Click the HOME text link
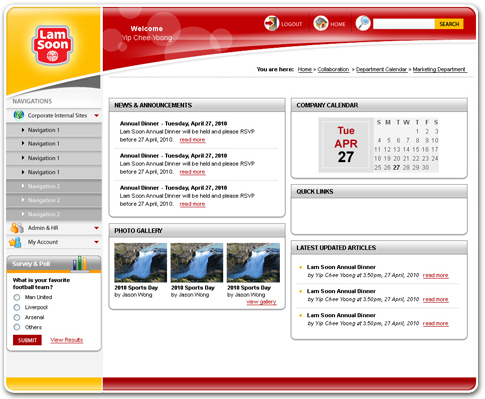This screenshot has width=485, height=399. [x=338, y=24]
